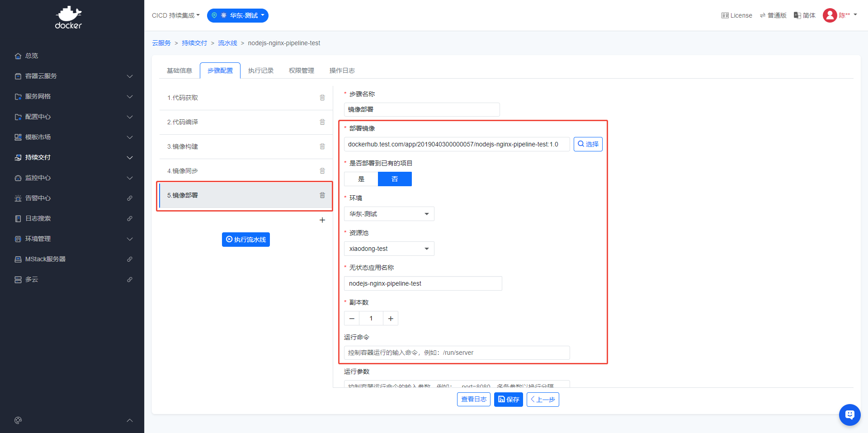Click the 执行流水线 button
Viewport: 868px width, 433px height.
coord(246,240)
